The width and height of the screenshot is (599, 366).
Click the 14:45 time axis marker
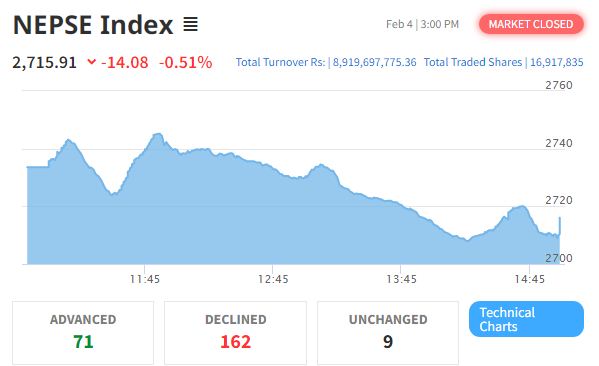529,279
